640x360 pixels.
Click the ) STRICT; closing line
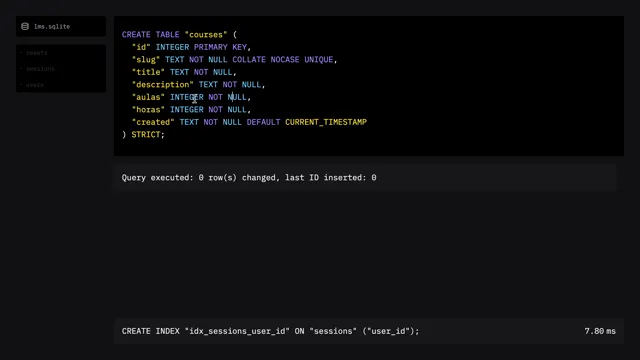point(143,135)
